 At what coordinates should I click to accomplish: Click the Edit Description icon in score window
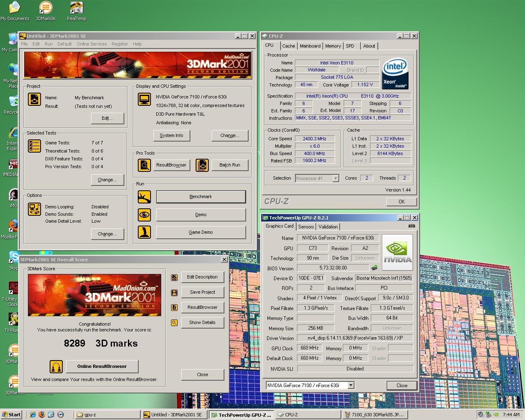click(174, 277)
